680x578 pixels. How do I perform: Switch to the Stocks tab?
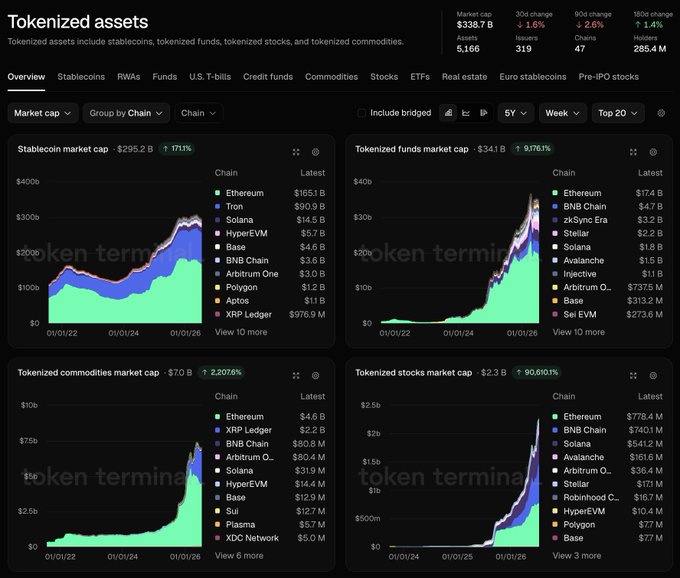(384, 77)
